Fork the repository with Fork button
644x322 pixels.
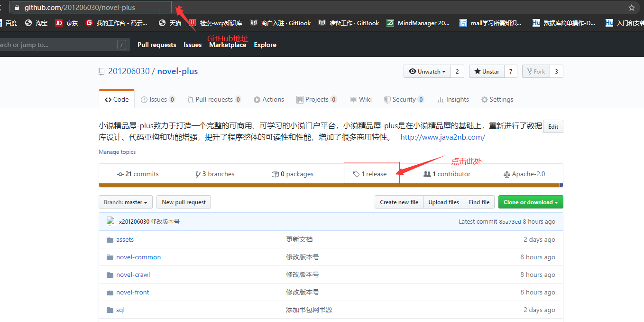tap(535, 71)
